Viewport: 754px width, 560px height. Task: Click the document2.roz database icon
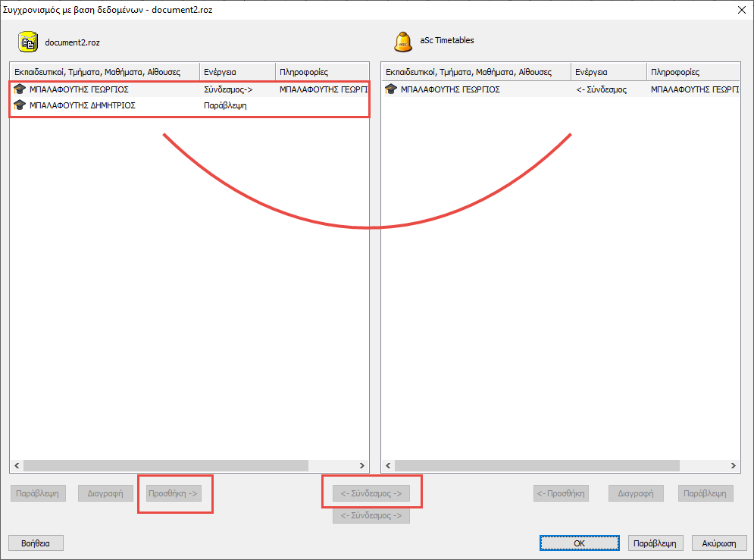(28, 41)
